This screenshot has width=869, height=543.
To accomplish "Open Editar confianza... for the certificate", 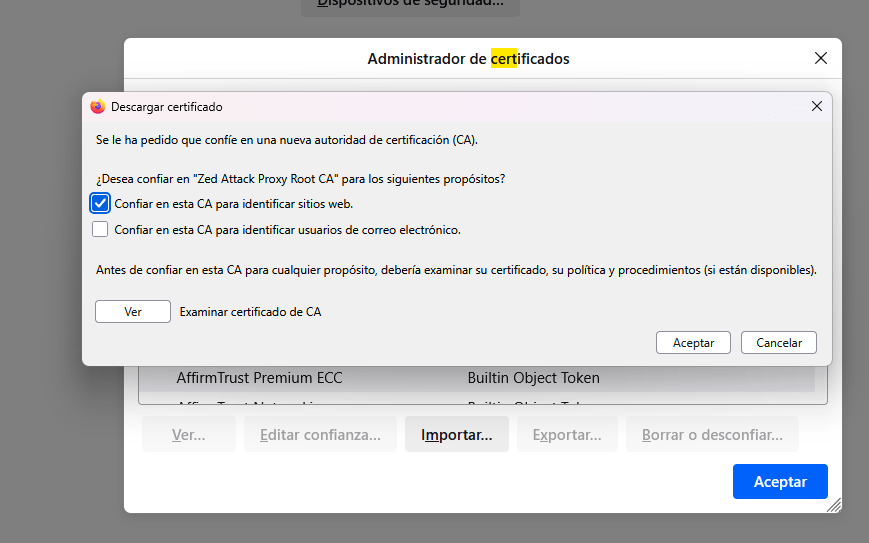I will pyautogui.click(x=320, y=435).
